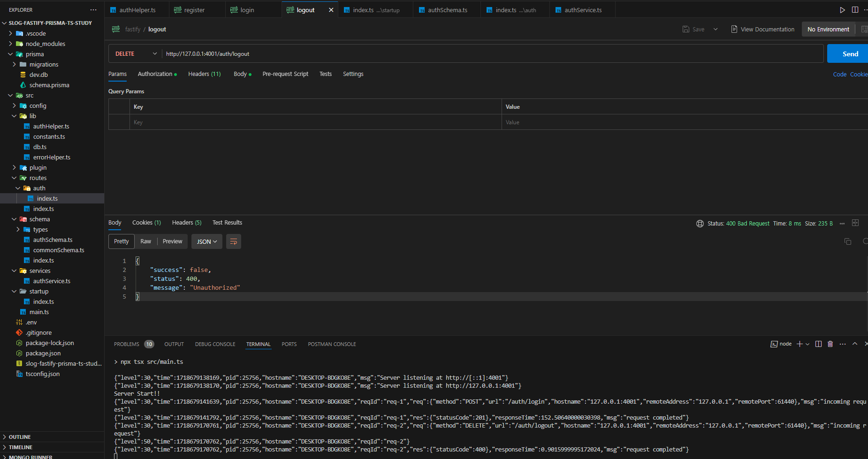Click the network globe icon beside Status
Screen dimensions: 868x459
click(700, 224)
